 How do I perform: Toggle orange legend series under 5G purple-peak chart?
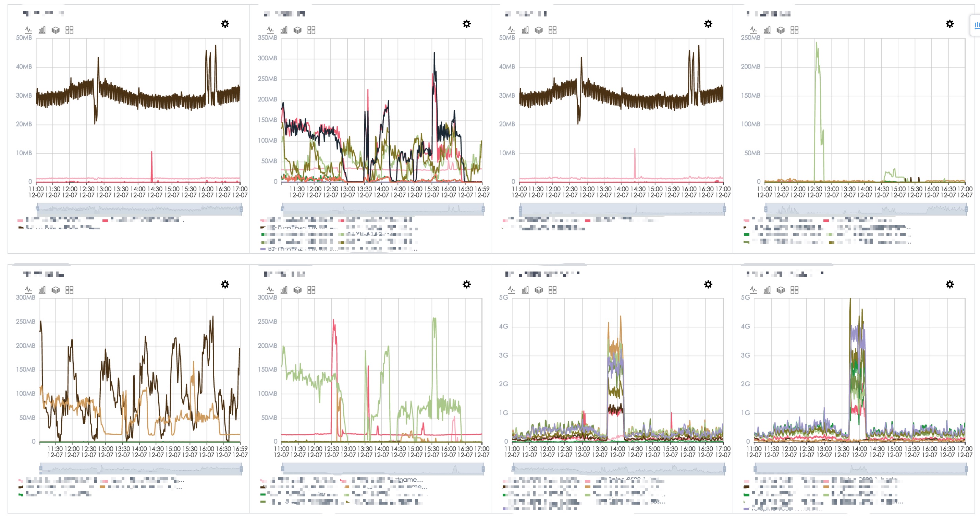[826, 487]
